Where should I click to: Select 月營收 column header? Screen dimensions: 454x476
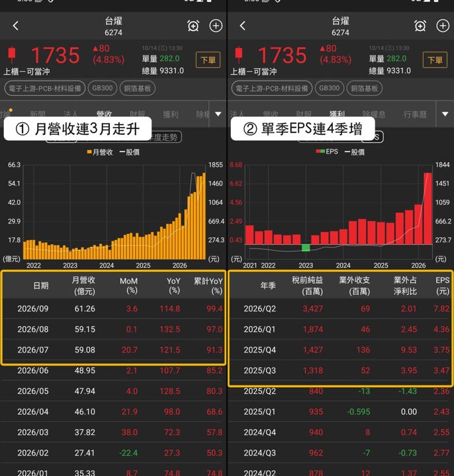pyautogui.click(x=84, y=286)
